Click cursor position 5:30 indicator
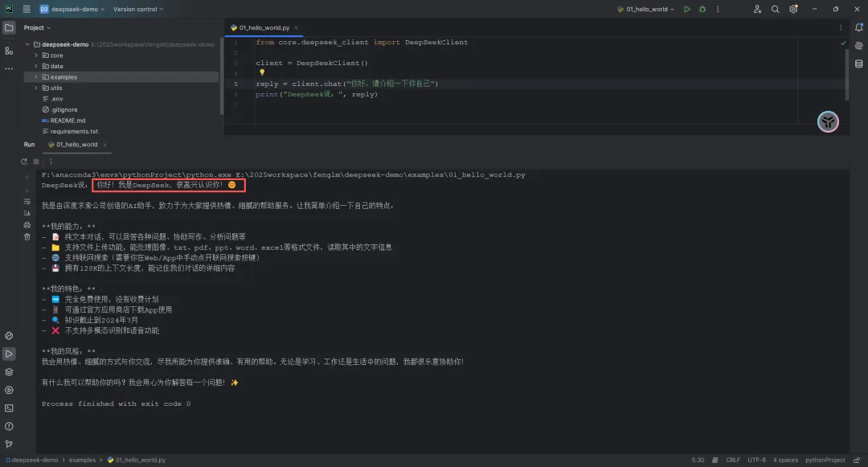This screenshot has height=467, width=868. click(x=698, y=461)
